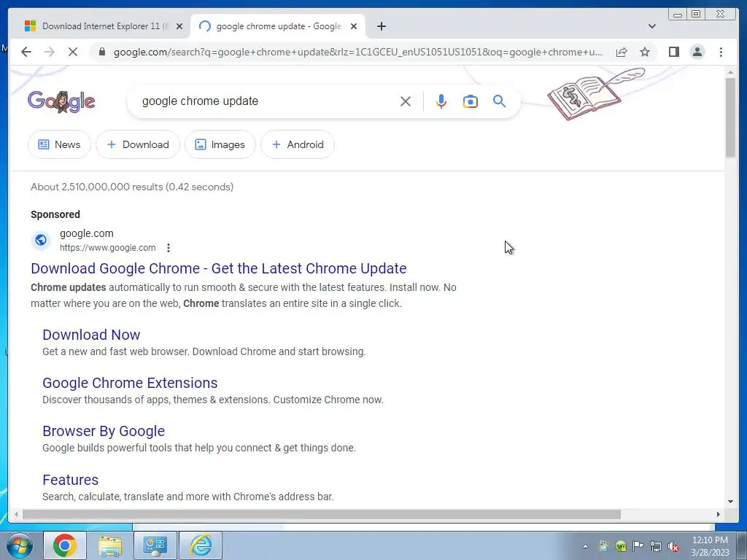747x560 pixels.
Task: Open the Browser By Google link
Action: pyautogui.click(x=104, y=431)
